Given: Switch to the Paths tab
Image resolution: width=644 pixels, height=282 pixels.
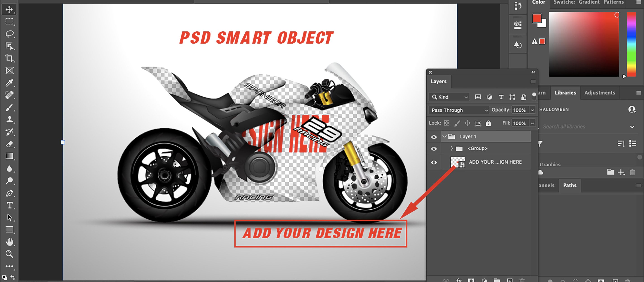Looking at the screenshot, I should click(x=570, y=186).
